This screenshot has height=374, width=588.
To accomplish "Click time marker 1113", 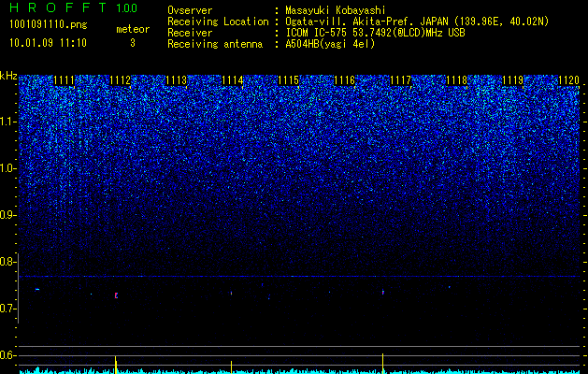I will pos(177,80).
